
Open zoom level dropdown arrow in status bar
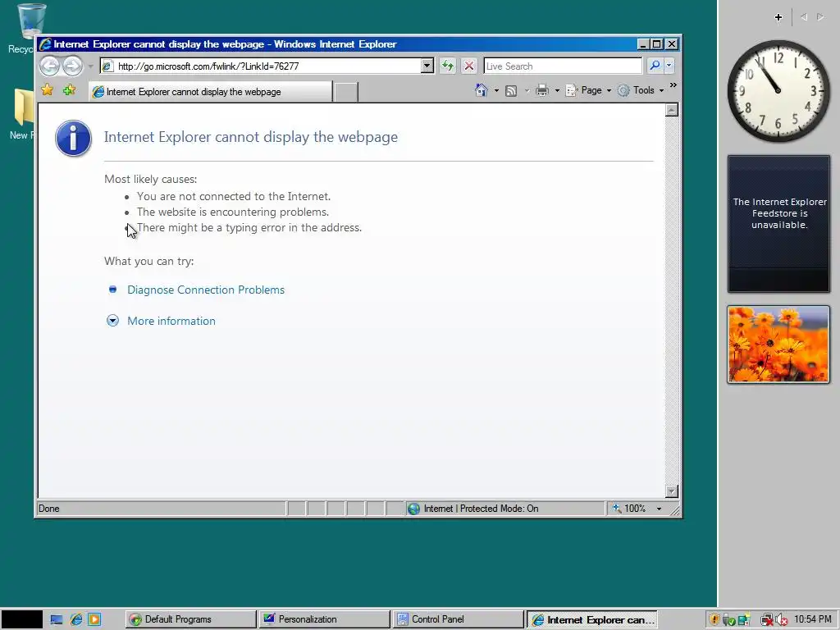coord(659,509)
